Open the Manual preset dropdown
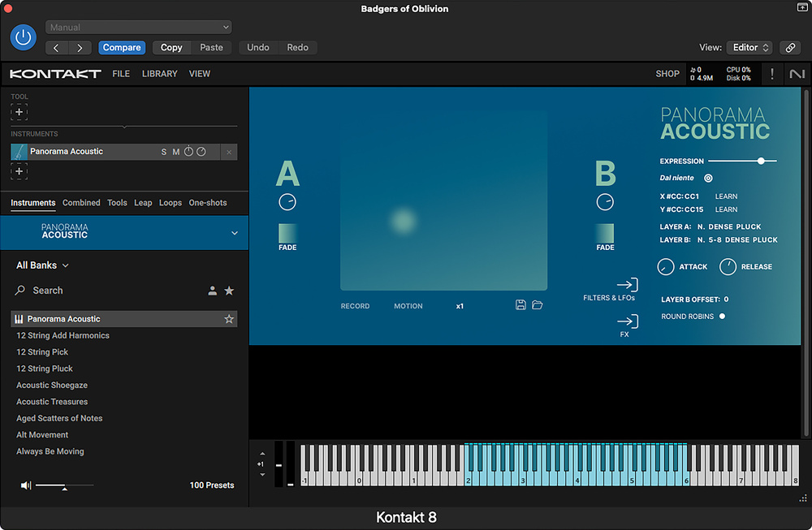 [139, 27]
